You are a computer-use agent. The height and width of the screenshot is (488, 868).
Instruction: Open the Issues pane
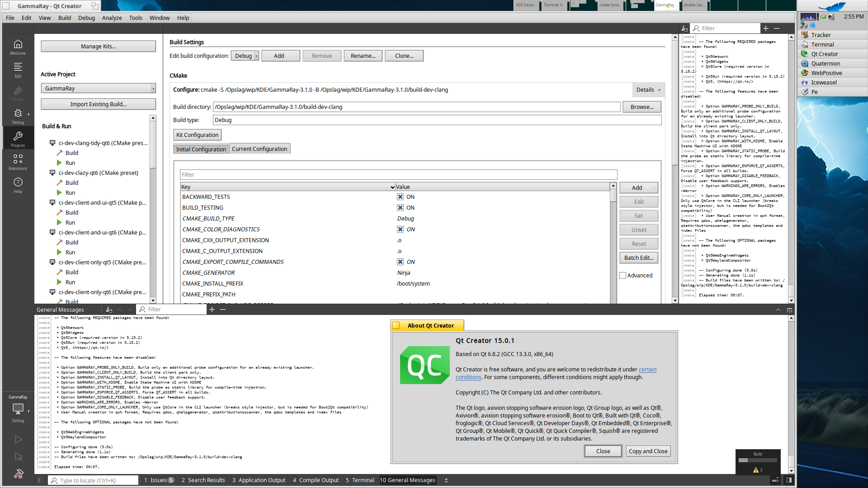pos(159,480)
